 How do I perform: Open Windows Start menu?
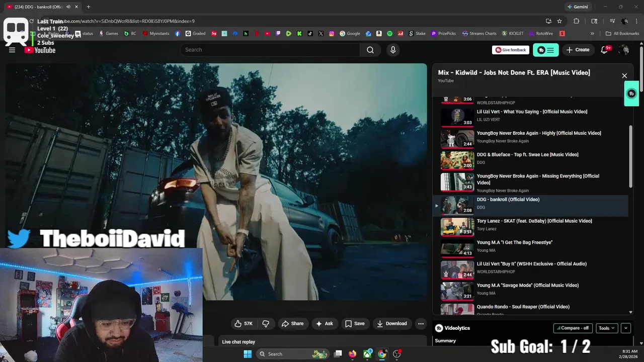tap(248, 354)
